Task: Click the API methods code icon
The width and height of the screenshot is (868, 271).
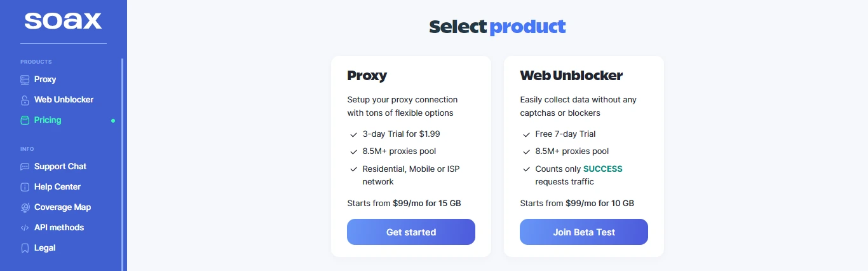Action: [25, 228]
